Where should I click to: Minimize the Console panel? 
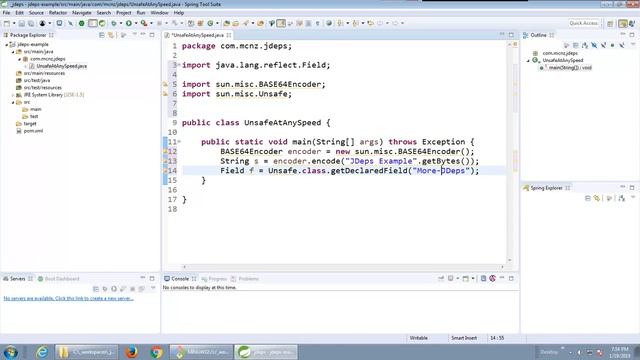[x=502, y=278]
